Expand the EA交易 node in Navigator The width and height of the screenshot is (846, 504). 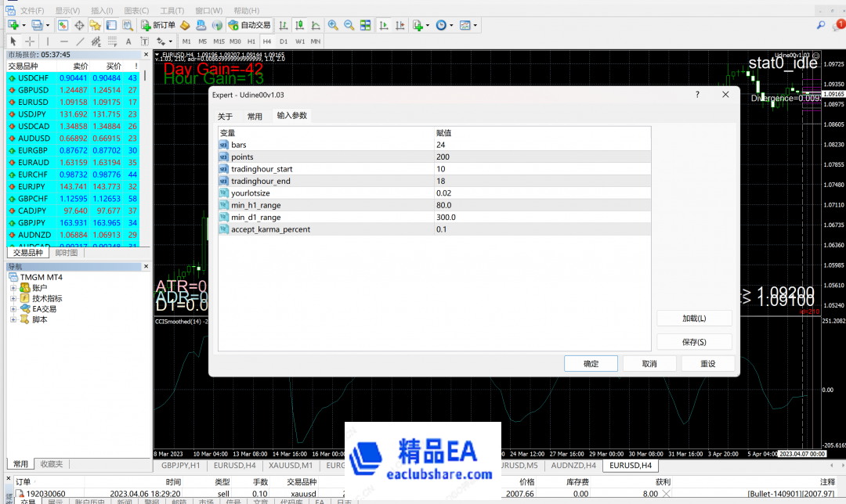click(x=13, y=309)
